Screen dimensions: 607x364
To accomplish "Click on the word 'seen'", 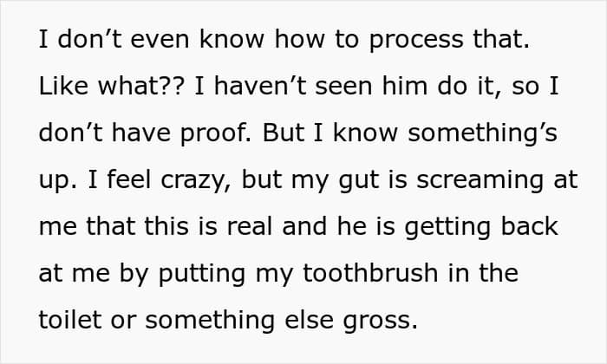I will click(343, 88).
